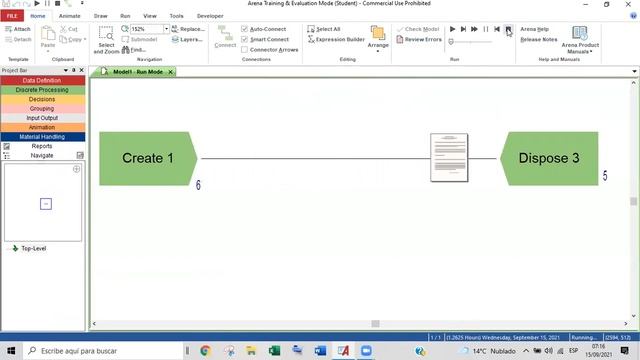
Task: Select the Top-Level tree item
Action: (33, 248)
